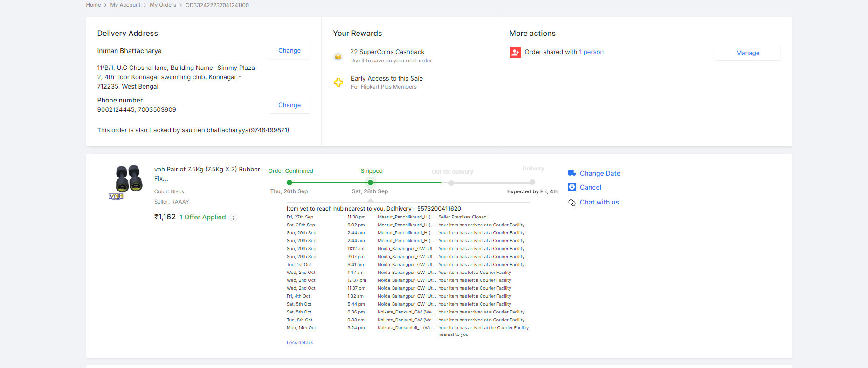868x368 pixels.
Task: Open the vnh Pair of 7.5Kg product title
Action: (207, 174)
